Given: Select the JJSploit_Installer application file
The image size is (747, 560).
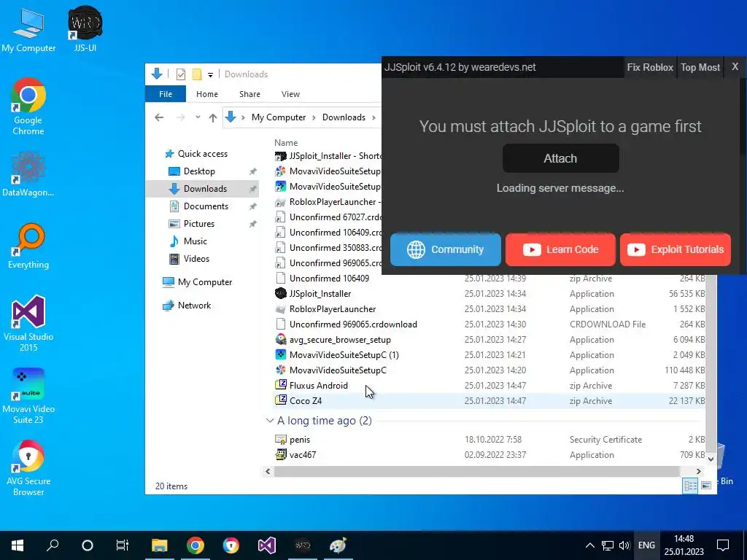Looking at the screenshot, I should click(489, 293).
